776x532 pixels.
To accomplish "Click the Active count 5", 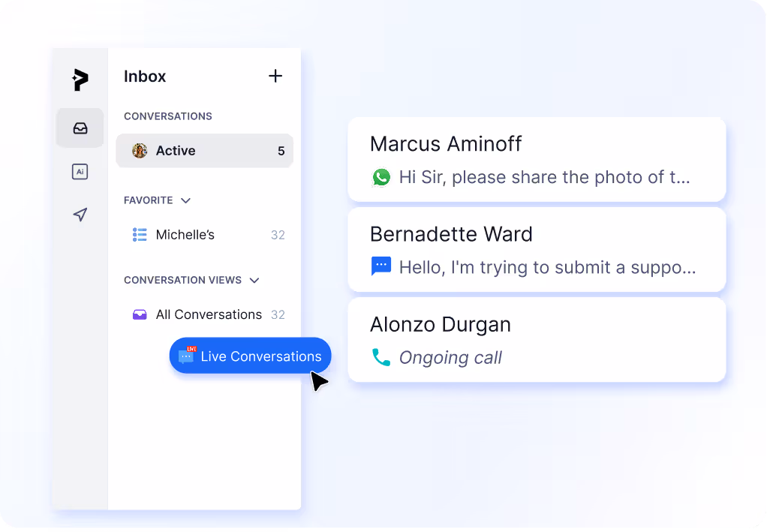I will (281, 151).
